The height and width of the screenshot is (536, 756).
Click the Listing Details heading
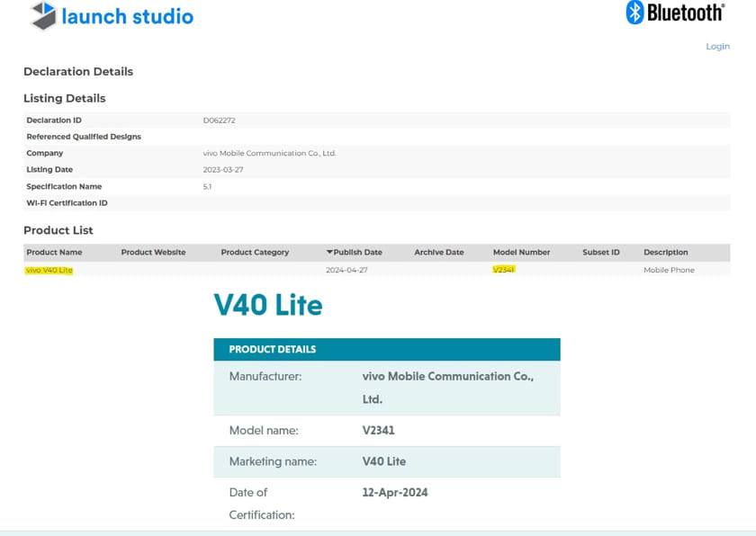tap(65, 98)
